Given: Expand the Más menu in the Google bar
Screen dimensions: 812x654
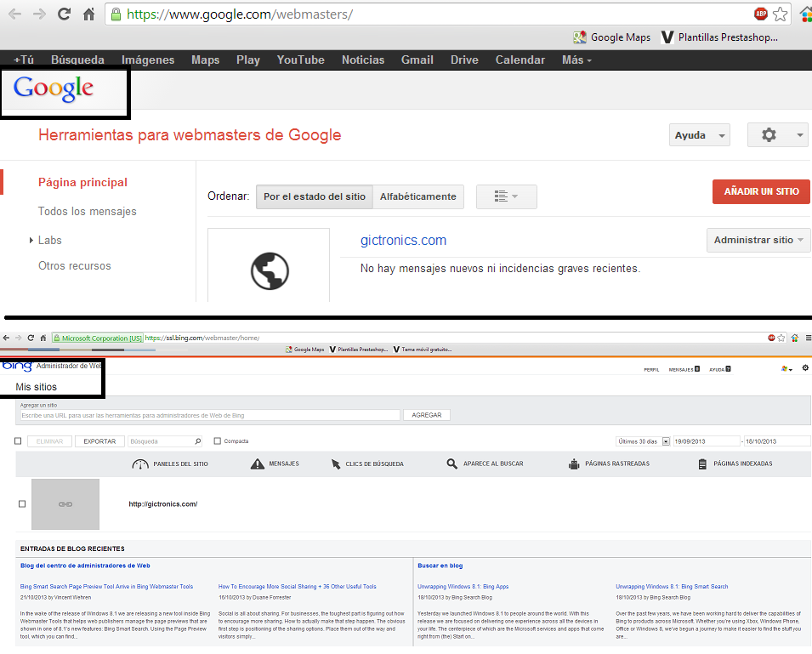Looking at the screenshot, I should point(576,60).
